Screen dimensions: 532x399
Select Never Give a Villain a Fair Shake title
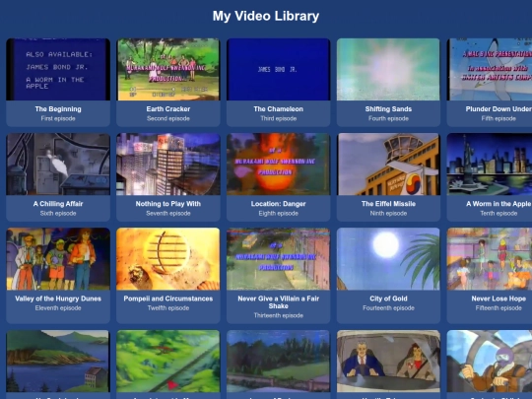pyautogui.click(x=278, y=302)
